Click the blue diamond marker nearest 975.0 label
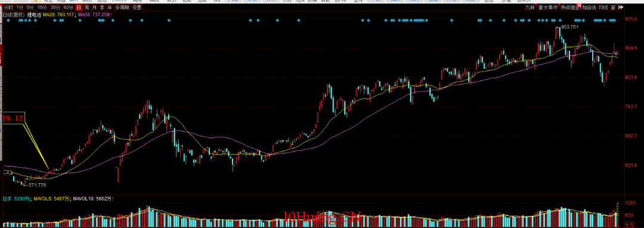 (x=614, y=20)
